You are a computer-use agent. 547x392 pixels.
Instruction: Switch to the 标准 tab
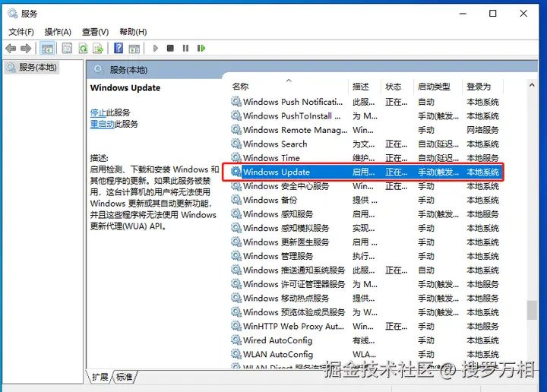(x=125, y=377)
